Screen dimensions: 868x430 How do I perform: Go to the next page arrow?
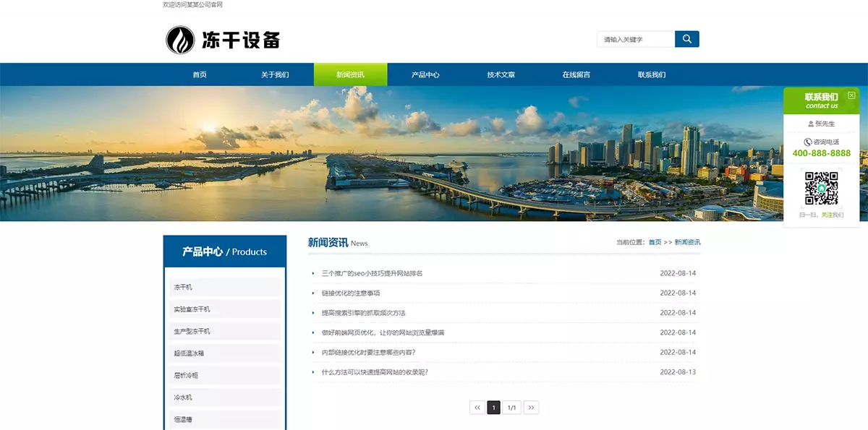[x=531, y=408]
